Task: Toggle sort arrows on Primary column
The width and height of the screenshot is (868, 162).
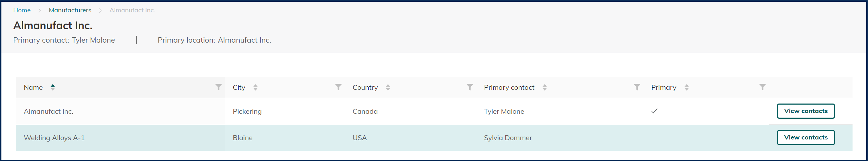Action: (x=686, y=87)
